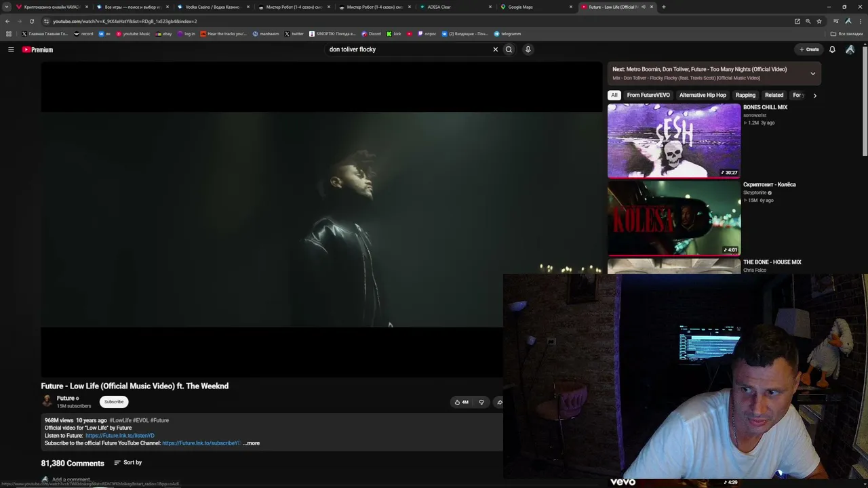Expand the Next queue playlist panel
Image resolution: width=868 pixels, height=488 pixels.
point(812,73)
